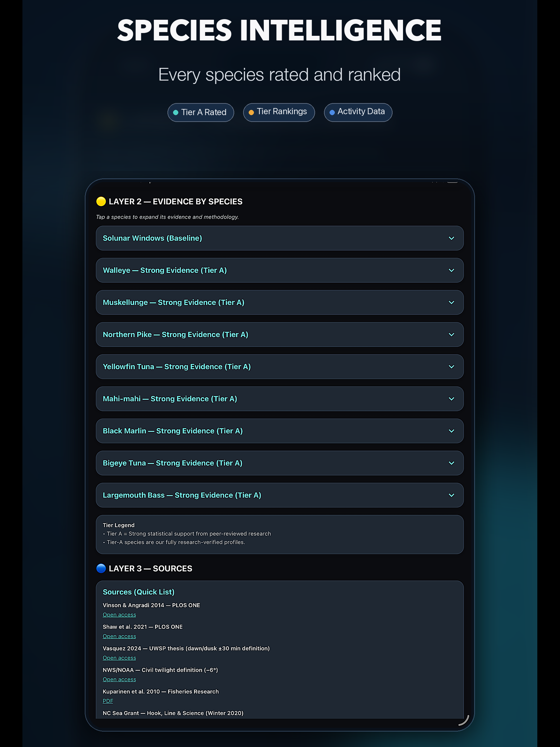
Task: Click 'NWS/NOAA — Civil twilight definition' entry
Action: (x=161, y=670)
